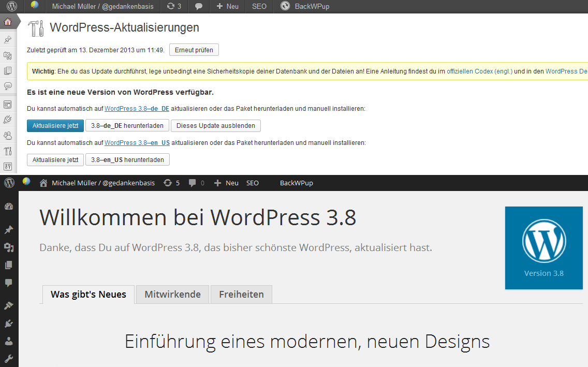Open the '+ Neu' menu in the lower dark bar

226,183
